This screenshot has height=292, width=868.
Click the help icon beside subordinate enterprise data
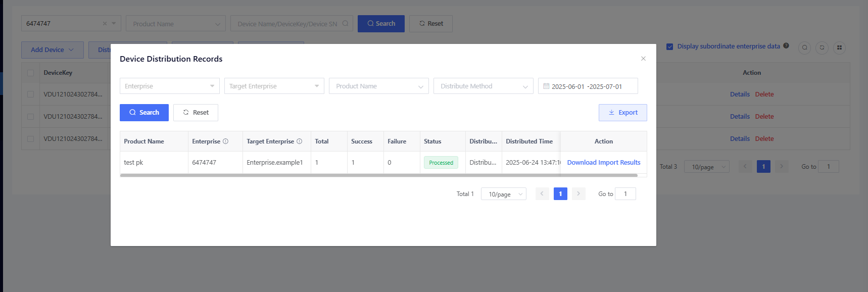tap(786, 46)
